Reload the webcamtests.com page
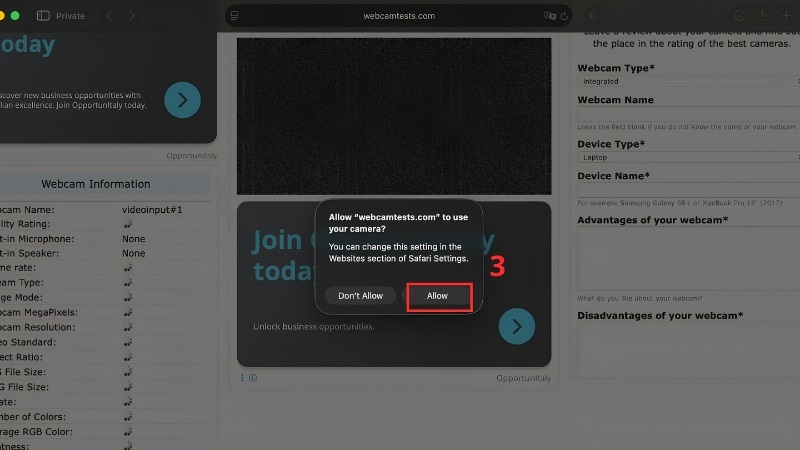The image size is (800, 450). coord(564,16)
